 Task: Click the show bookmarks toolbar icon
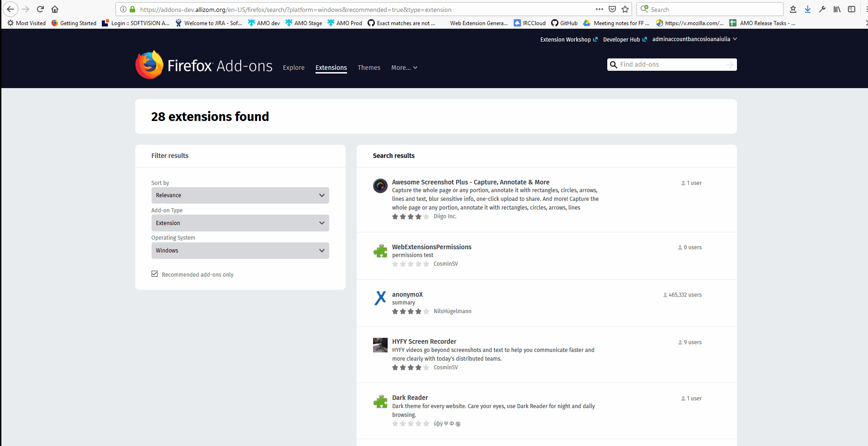(793, 9)
